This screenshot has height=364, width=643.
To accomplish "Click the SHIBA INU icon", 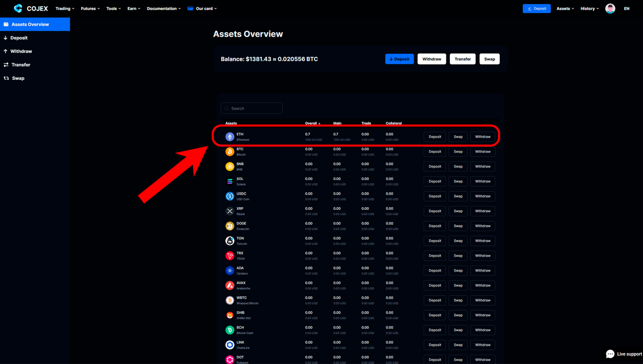I will click(x=230, y=315).
